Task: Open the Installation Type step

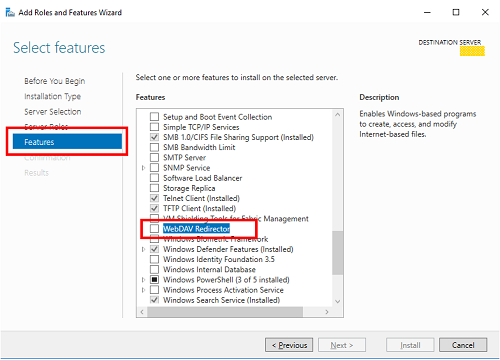Action: coord(52,96)
